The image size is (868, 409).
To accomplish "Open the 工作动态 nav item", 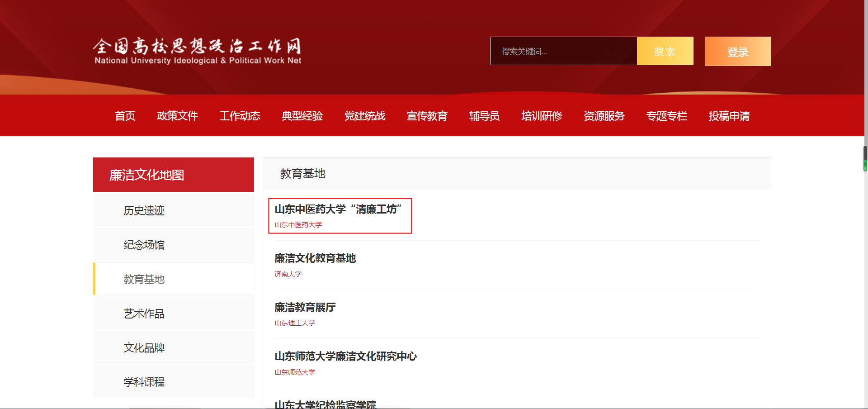I will click(x=240, y=116).
